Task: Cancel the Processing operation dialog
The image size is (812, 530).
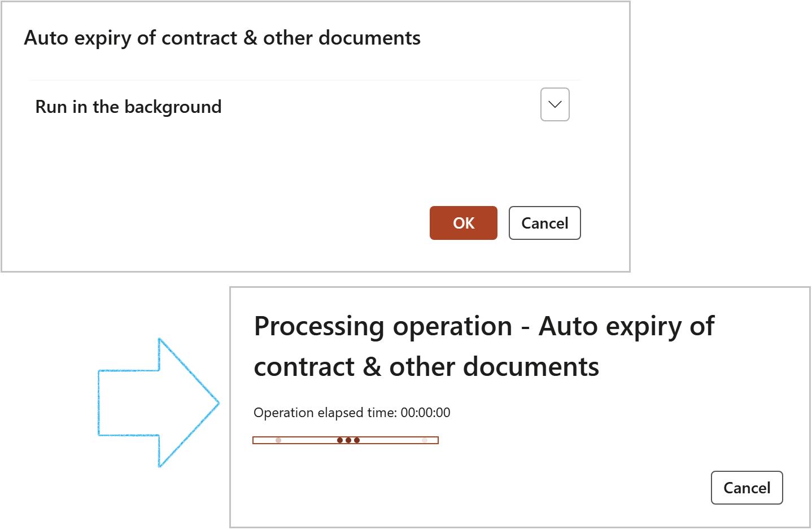Action: click(746, 488)
